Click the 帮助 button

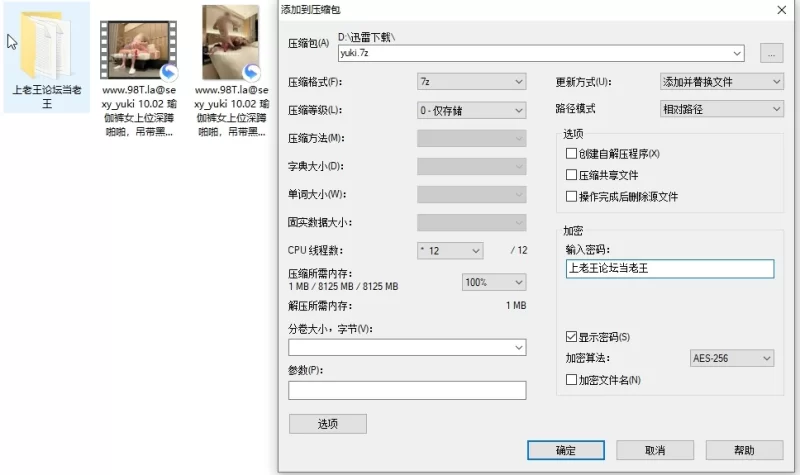pyautogui.click(x=744, y=451)
